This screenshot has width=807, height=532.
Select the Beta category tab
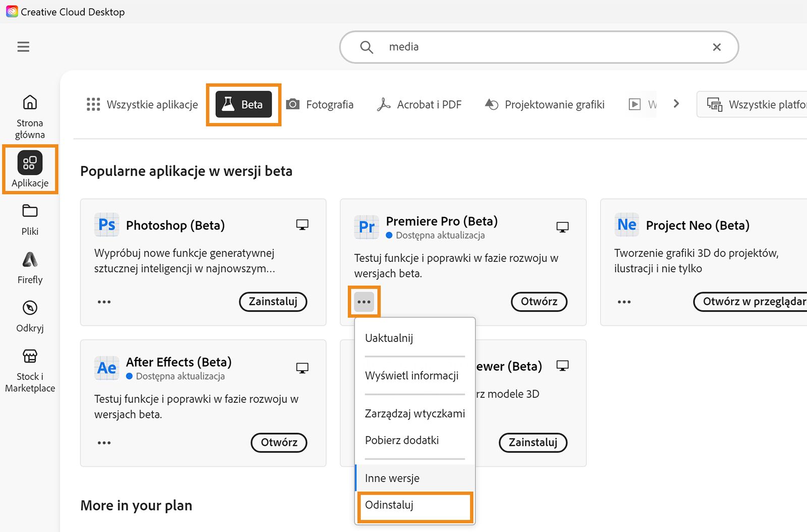(x=244, y=104)
